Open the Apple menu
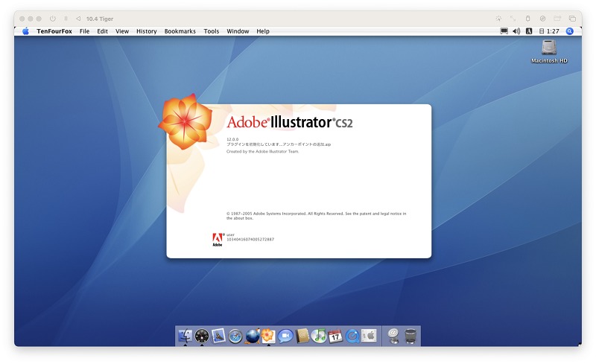This screenshot has height=364, width=596. [x=25, y=31]
